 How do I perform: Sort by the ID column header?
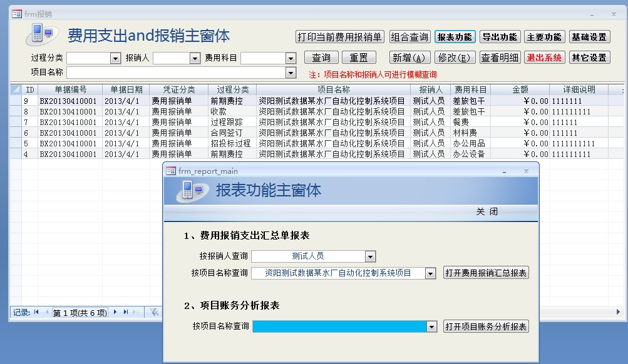coord(29,89)
